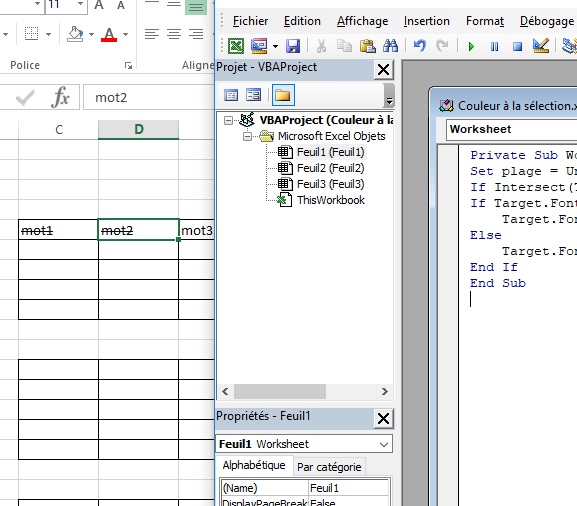Center text horizontally in Excel ribbon

pos(174,34)
